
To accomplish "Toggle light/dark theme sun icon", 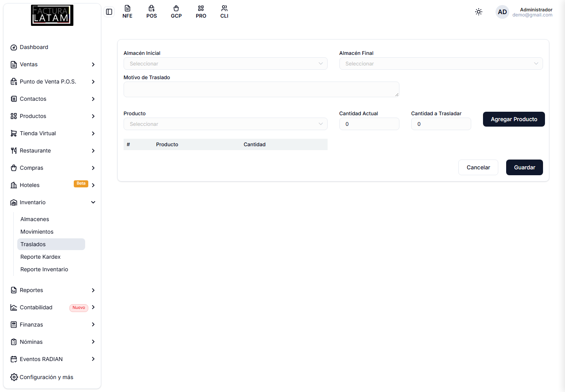I will tap(479, 12).
